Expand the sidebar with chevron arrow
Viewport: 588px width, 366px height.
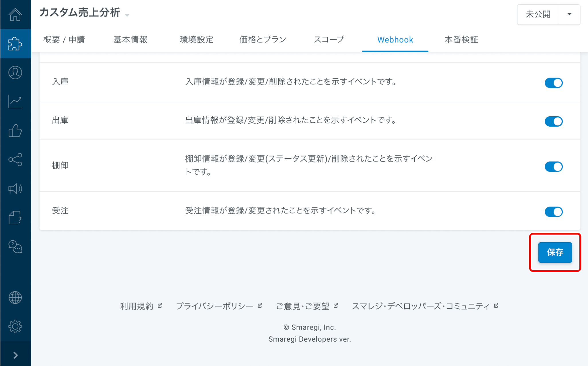(x=15, y=355)
